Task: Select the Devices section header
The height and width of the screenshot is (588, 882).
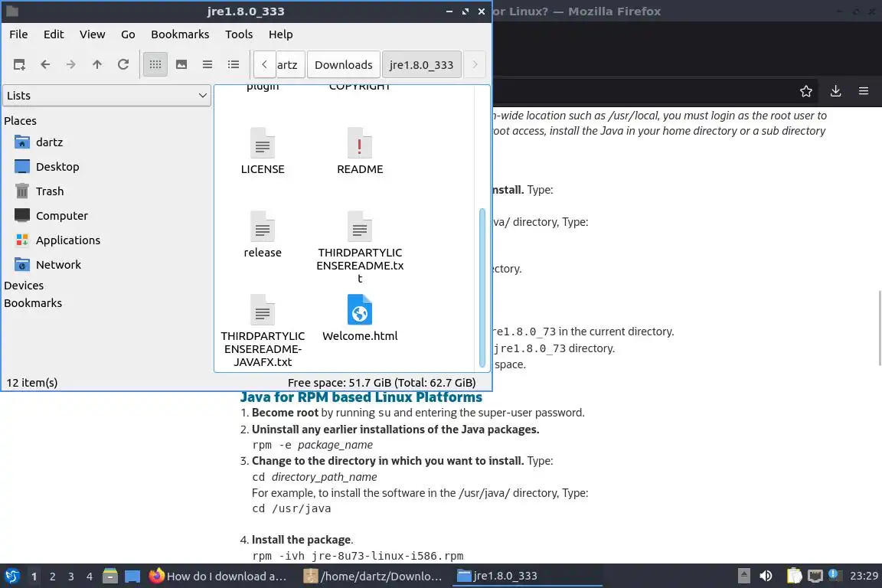Action: pyautogui.click(x=24, y=286)
